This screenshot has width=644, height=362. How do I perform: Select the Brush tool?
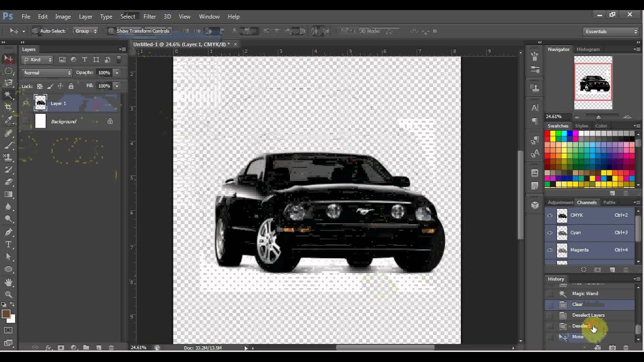click(x=9, y=145)
